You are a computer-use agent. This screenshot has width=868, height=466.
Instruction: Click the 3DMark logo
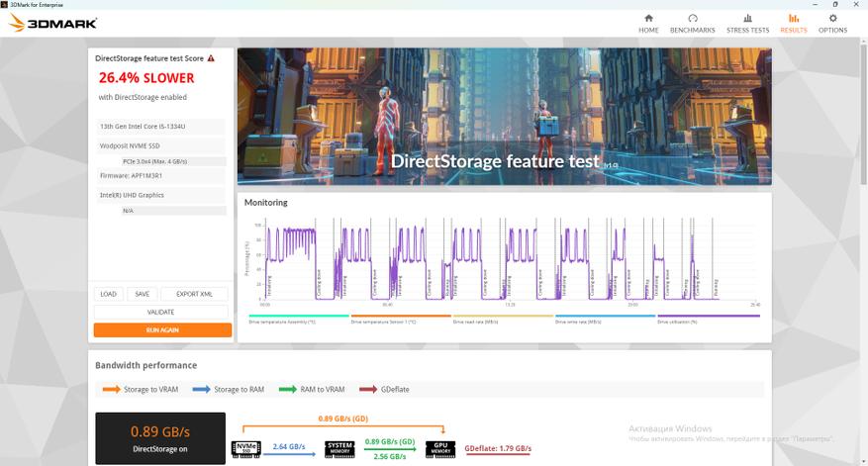pyautogui.click(x=53, y=23)
